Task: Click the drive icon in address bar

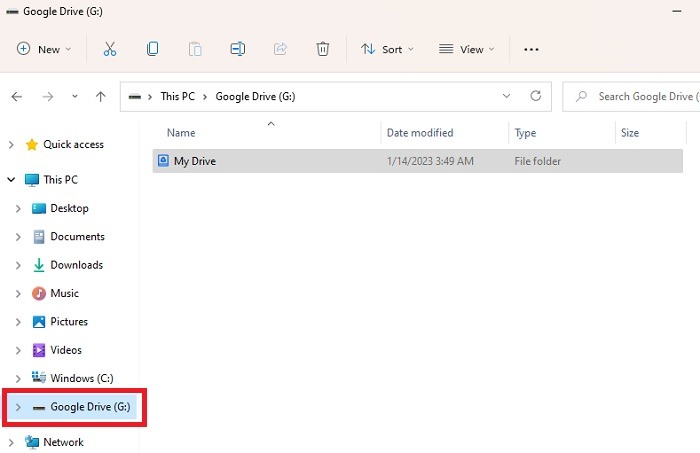Action: 135,97
